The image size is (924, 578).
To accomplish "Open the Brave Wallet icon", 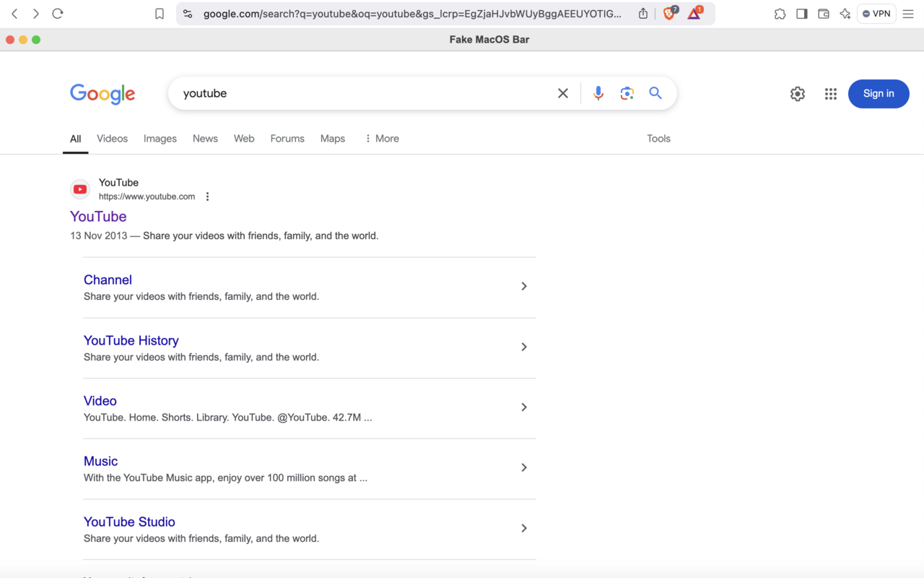I will coord(824,14).
